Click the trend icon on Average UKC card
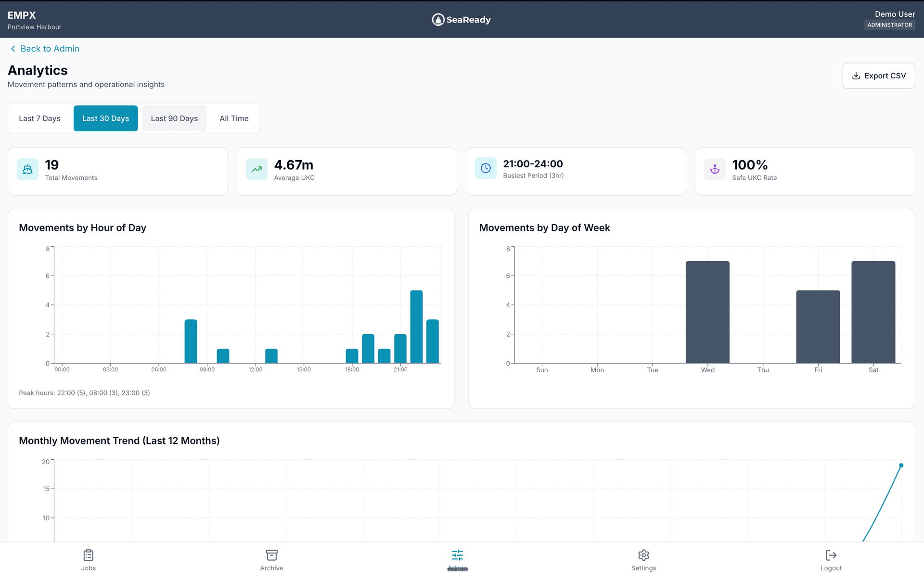 257,169
